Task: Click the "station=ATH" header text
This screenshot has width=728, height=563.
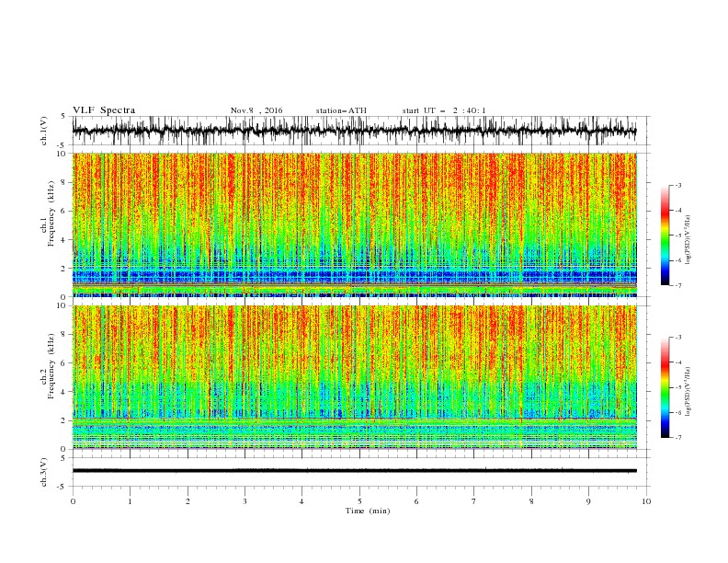Action: pos(341,110)
